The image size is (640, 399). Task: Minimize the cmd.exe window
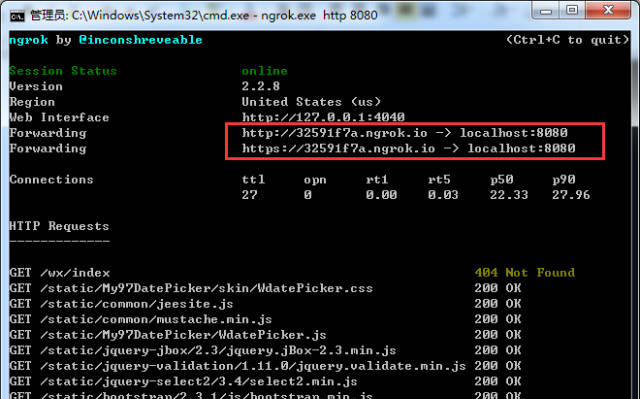click(x=546, y=10)
